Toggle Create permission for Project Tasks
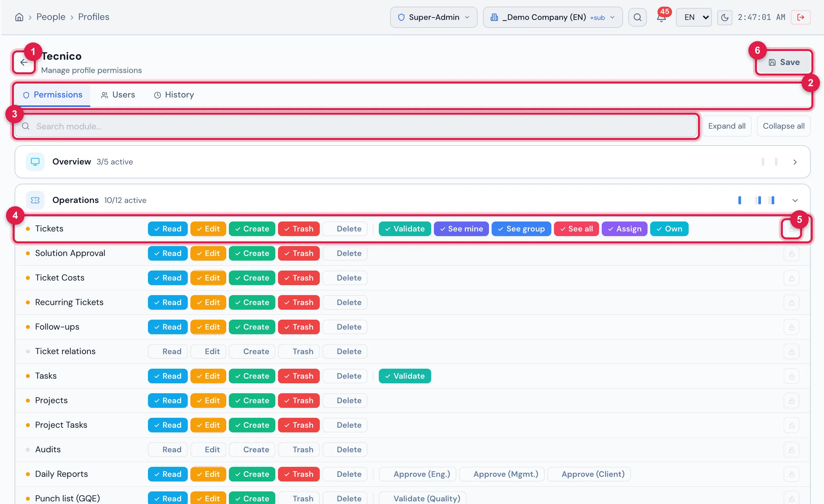824x504 pixels. 252,425
